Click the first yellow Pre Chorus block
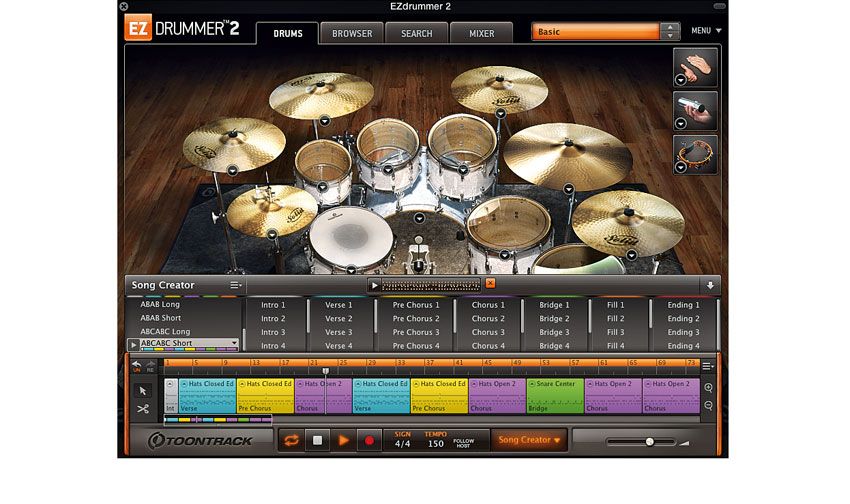This screenshot has height=504, width=850. pyautogui.click(x=266, y=396)
